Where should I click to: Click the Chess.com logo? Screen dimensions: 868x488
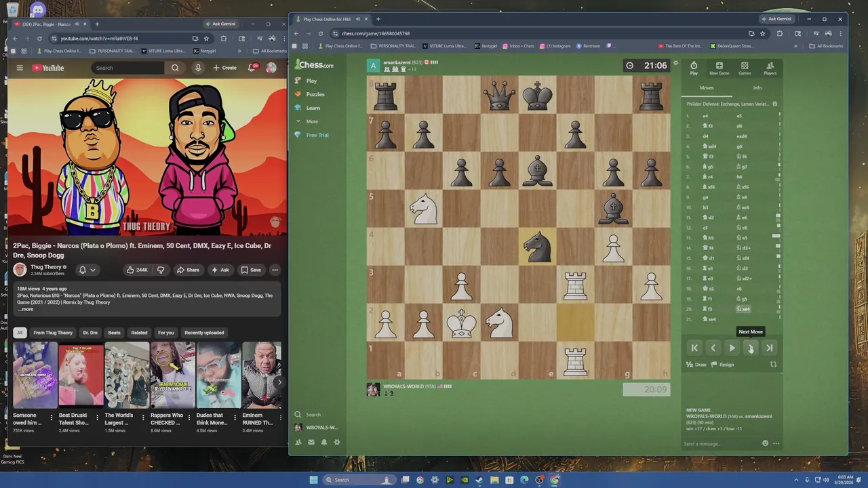[314, 65]
